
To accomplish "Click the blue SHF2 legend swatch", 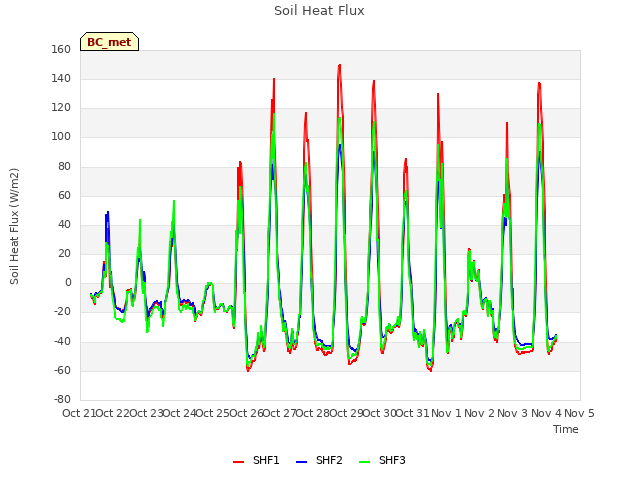I will [301, 462].
